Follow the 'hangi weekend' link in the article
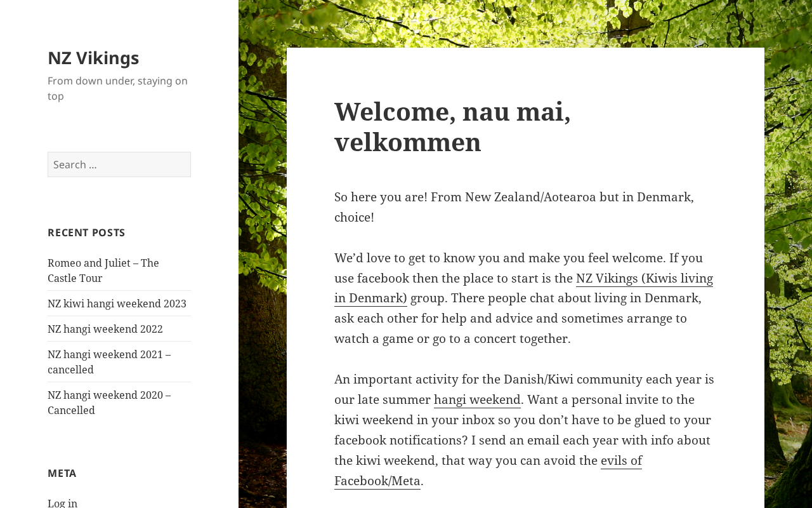 [x=477, y=400]
